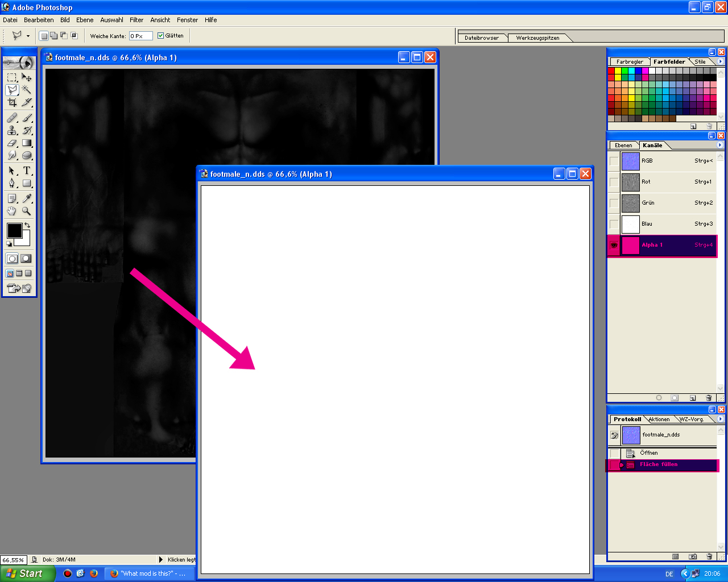Open the Kanäle panel flyout menu
The image size is (728, 582).
click(x=720, y=145)
